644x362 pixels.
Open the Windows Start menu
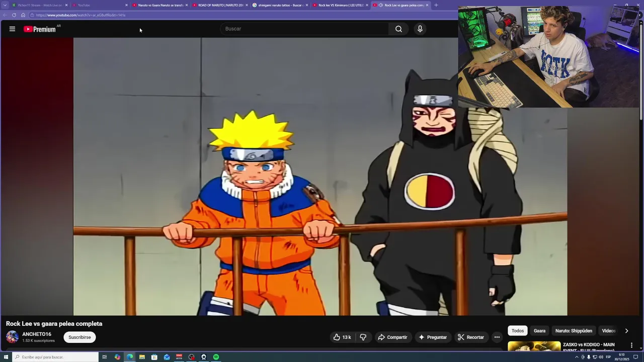pyautogui.click(x=6, y=357)
